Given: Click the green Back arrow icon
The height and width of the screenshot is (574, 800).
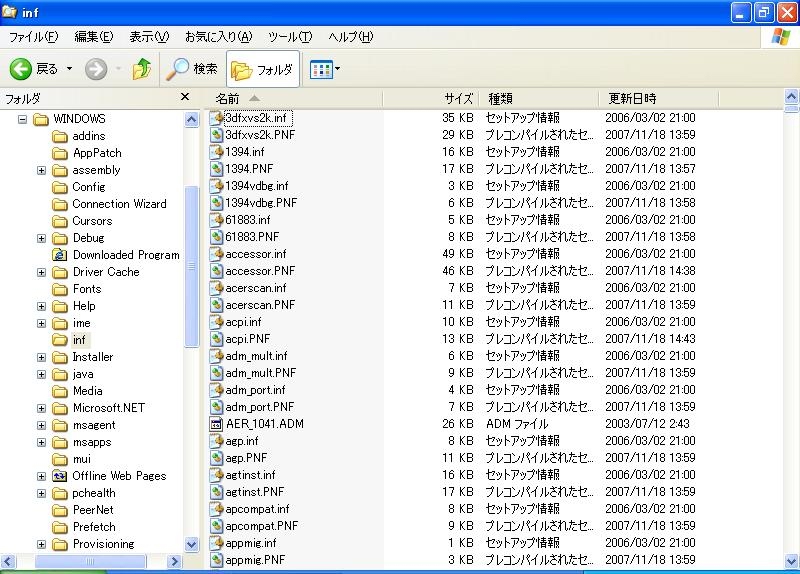Looking at the screenshot, I should click(x=21, y=69).
